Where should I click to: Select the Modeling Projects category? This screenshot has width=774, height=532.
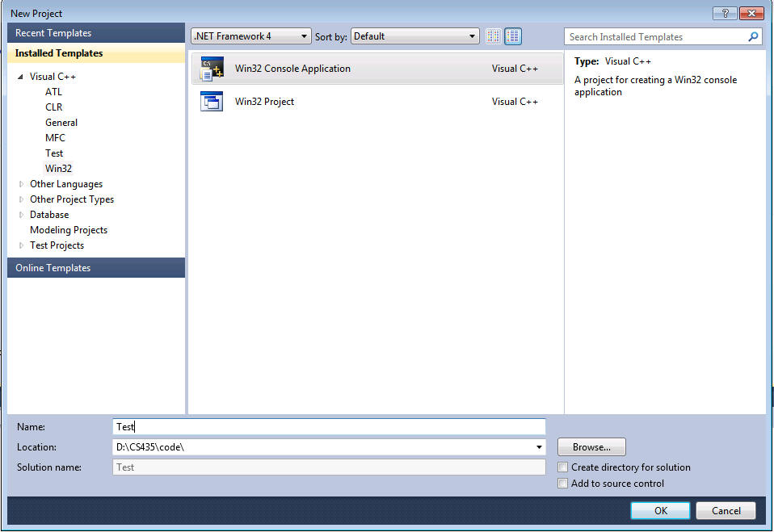coord(69,230)
